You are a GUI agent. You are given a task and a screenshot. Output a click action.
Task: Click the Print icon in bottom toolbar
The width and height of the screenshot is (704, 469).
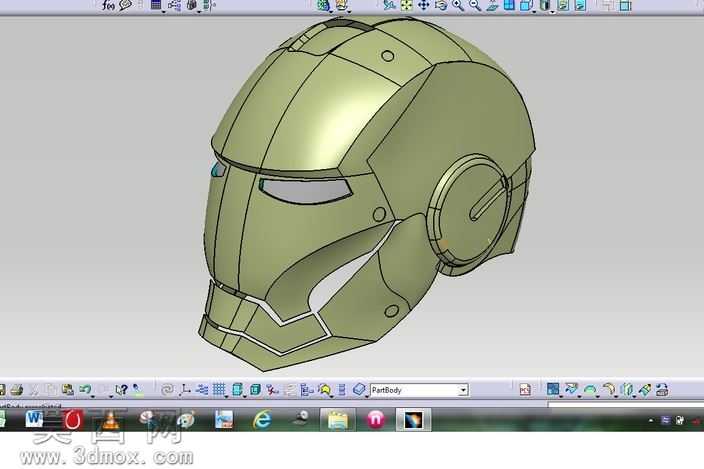(17, 390)
